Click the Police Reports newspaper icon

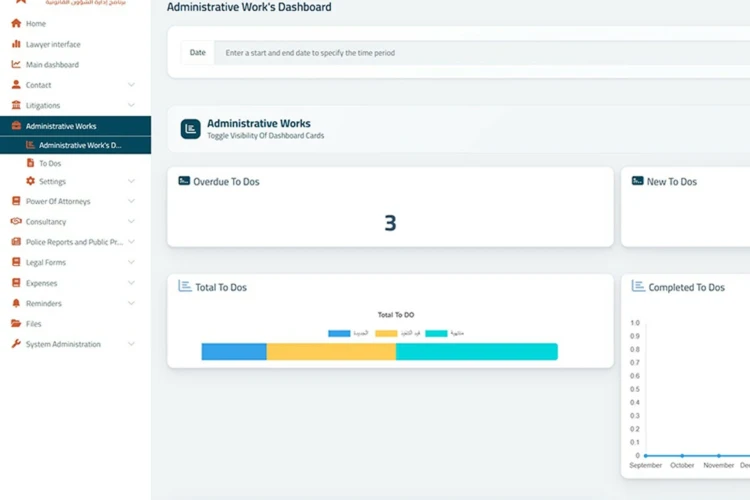pyautogui.click(x=16, y=242)
